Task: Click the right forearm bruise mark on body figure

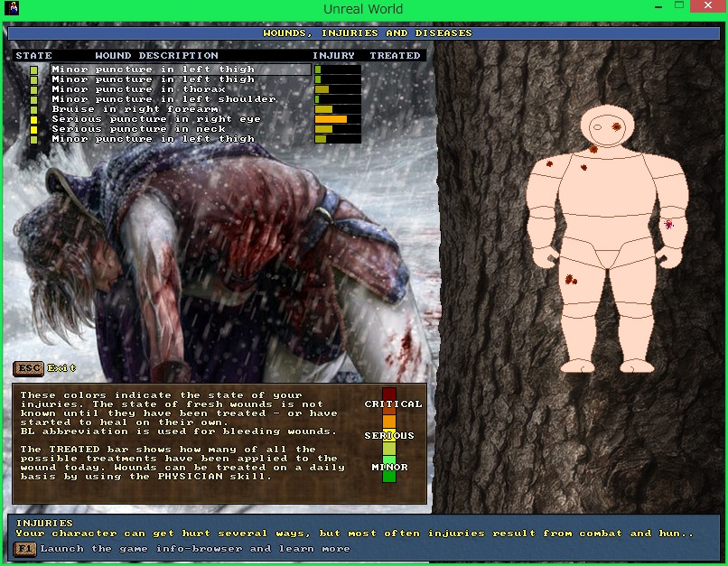Action: [668, 225]
